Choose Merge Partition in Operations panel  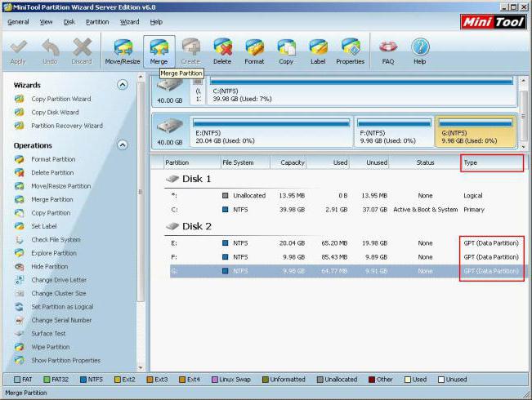point(52,200)
